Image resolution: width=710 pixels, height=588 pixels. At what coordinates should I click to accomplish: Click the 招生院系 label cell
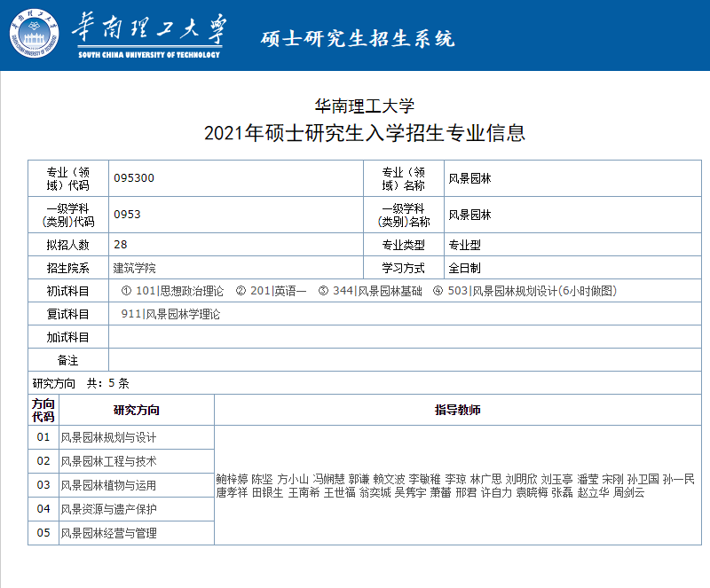pyautogui.click(x=68, y=268)
